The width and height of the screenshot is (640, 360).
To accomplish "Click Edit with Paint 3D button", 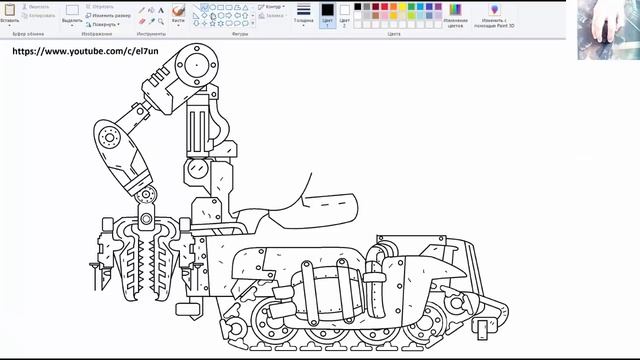I will coord(494,16).
